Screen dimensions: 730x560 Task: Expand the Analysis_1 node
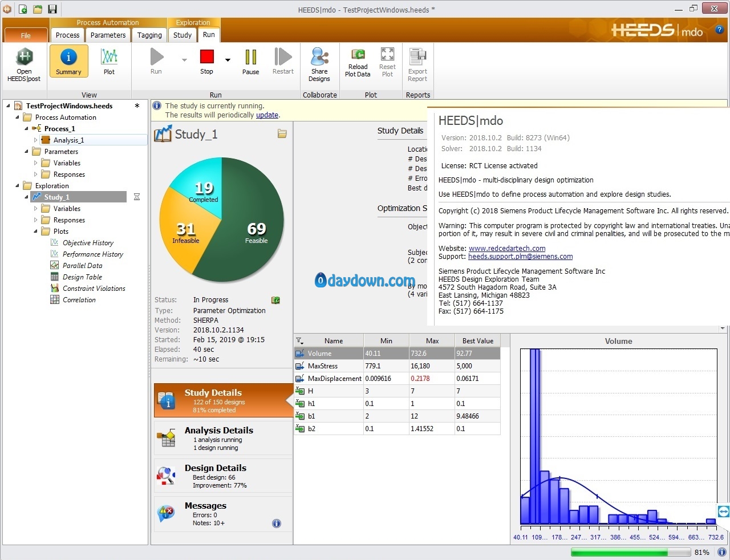tap(35, 140)
